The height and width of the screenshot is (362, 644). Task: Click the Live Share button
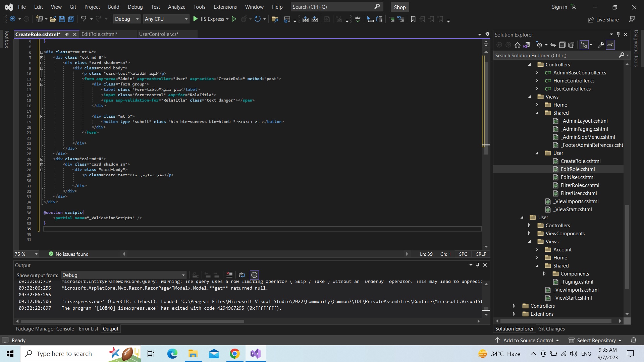coord(603,19)
